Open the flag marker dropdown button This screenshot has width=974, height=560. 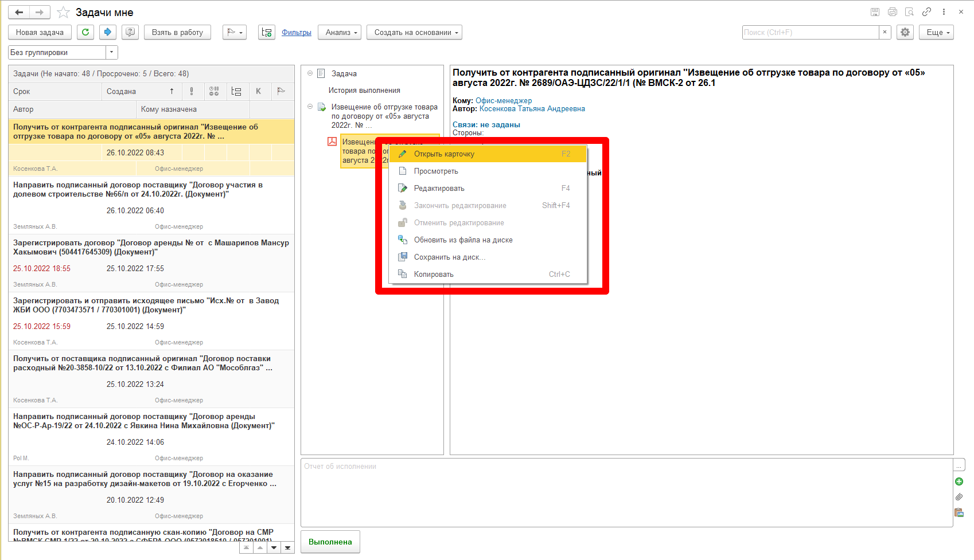pos(235,32)
